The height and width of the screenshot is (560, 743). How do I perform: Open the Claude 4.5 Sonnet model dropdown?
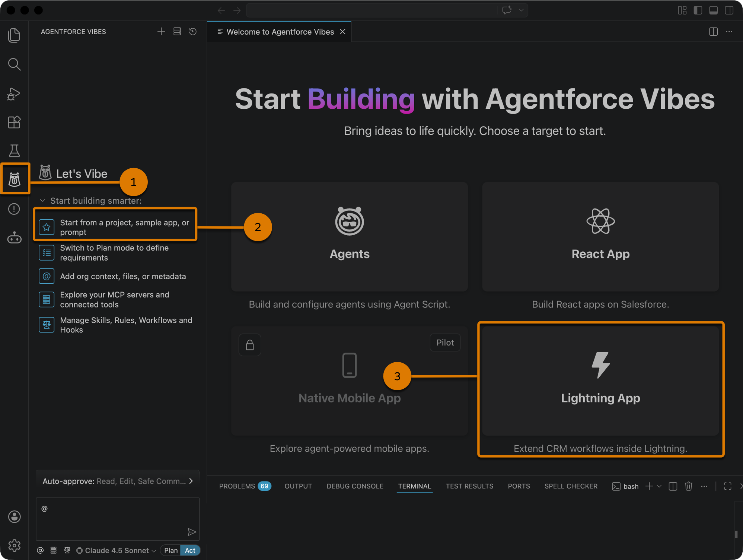tap(116, 550)
